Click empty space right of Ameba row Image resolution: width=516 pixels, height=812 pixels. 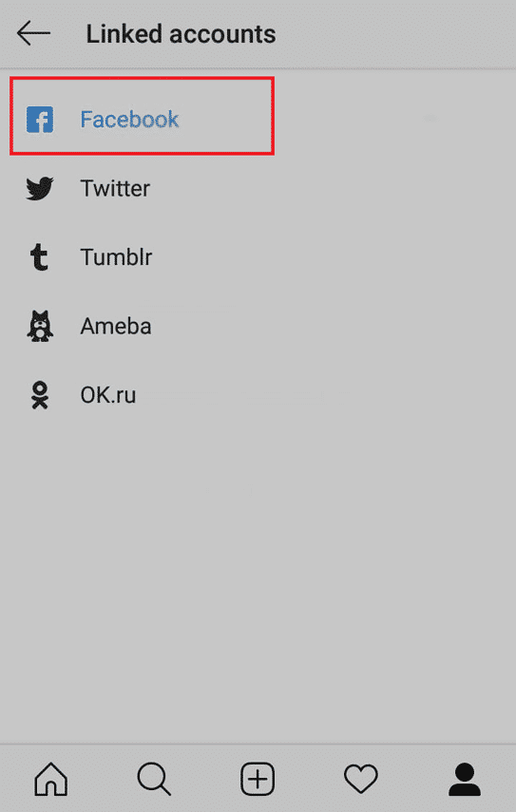click(332, 327)
